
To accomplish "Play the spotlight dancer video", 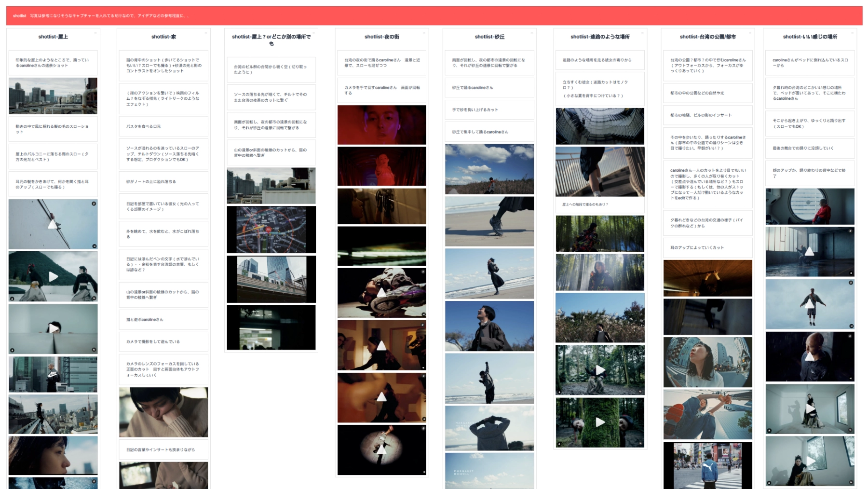I will pos(381,449).
